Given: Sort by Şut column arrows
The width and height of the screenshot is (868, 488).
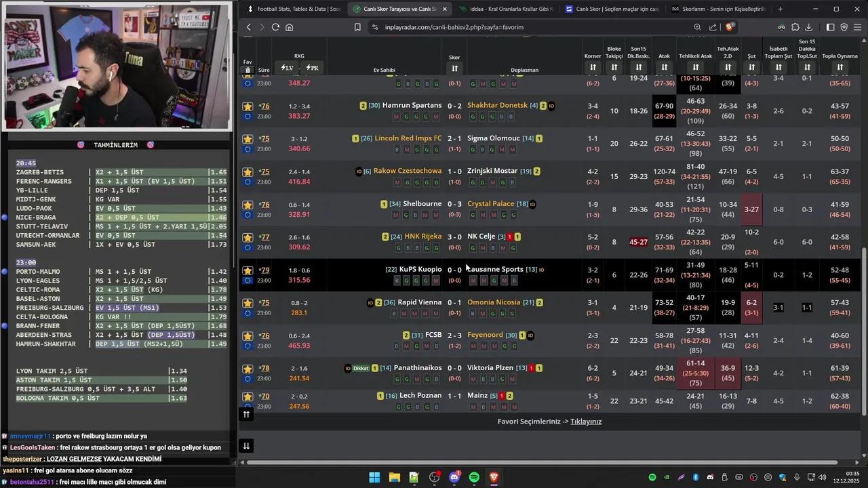Looking at the screenshot, I should [751, 67].
